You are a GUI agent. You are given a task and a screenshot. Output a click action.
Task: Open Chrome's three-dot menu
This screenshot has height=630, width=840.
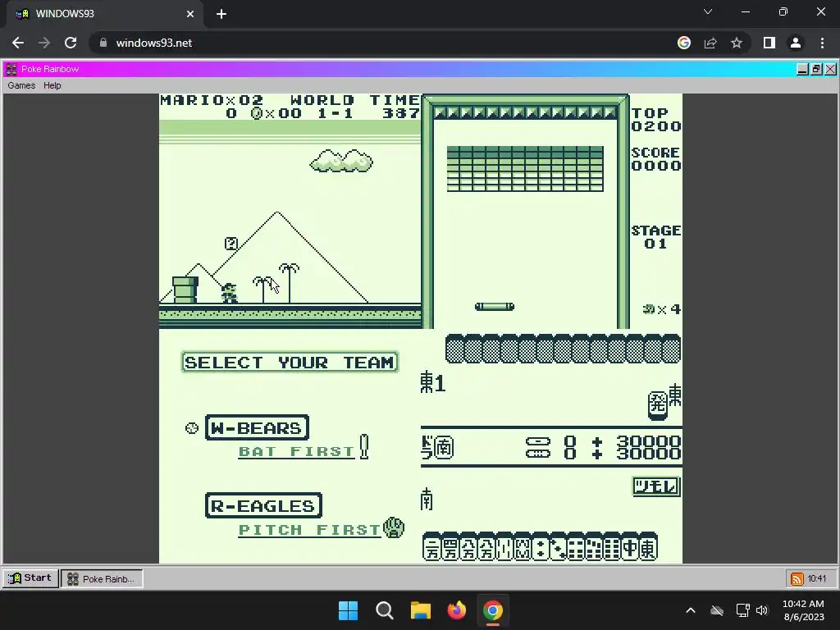pos(822,43)
